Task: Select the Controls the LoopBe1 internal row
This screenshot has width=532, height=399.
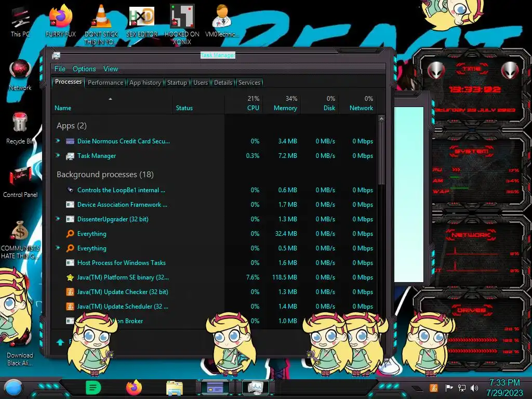Action: click(215, 190)
